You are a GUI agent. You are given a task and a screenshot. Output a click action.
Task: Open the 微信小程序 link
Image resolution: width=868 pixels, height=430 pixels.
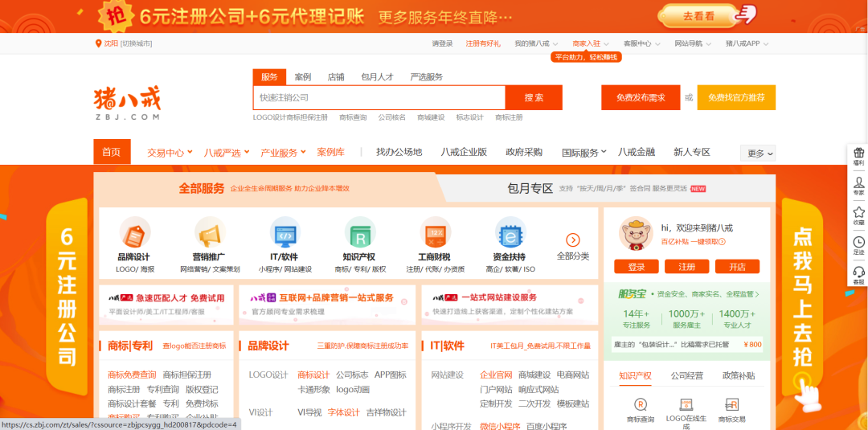[500, 426]
